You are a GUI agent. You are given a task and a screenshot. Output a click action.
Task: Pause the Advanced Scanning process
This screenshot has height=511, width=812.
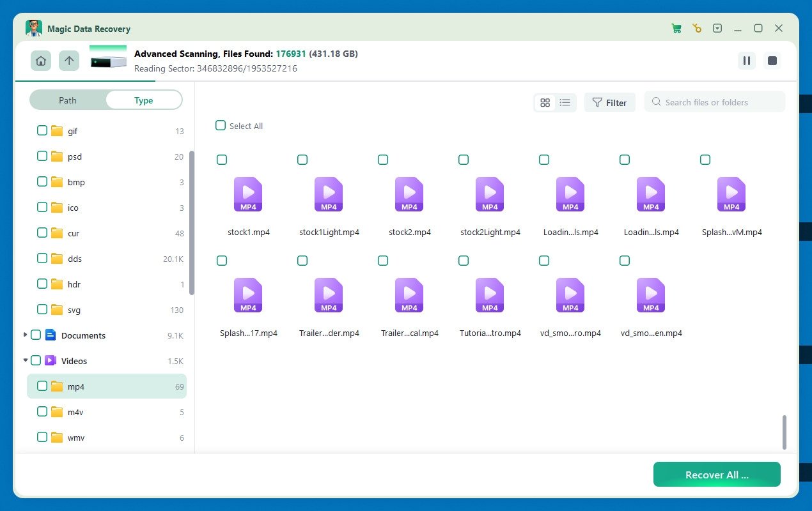click(746, 61)
